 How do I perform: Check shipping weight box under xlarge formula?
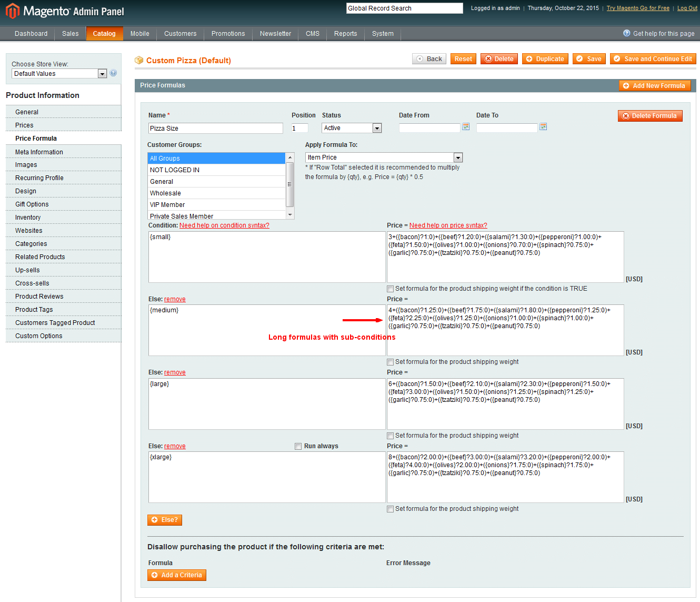click(x=390, y=509)
